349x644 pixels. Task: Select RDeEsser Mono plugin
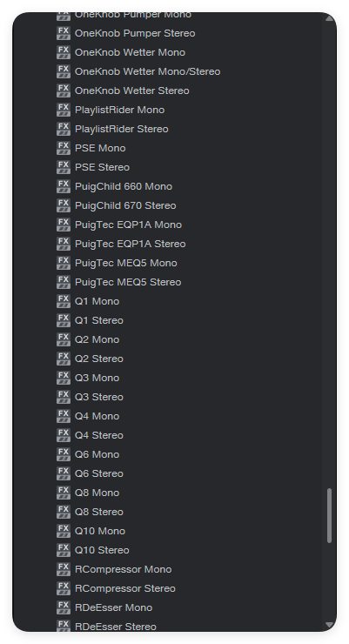(113, 607)
